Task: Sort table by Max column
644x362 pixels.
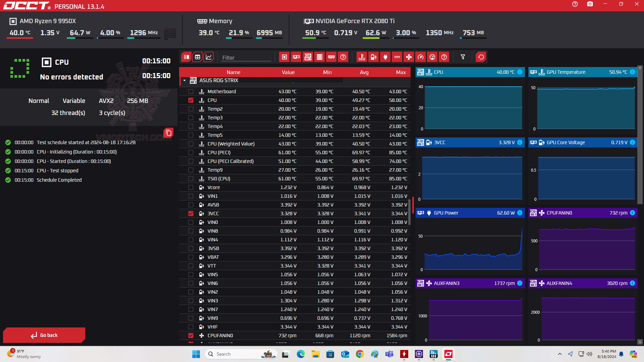Action: pyautogui.click(x=401, y=72)
